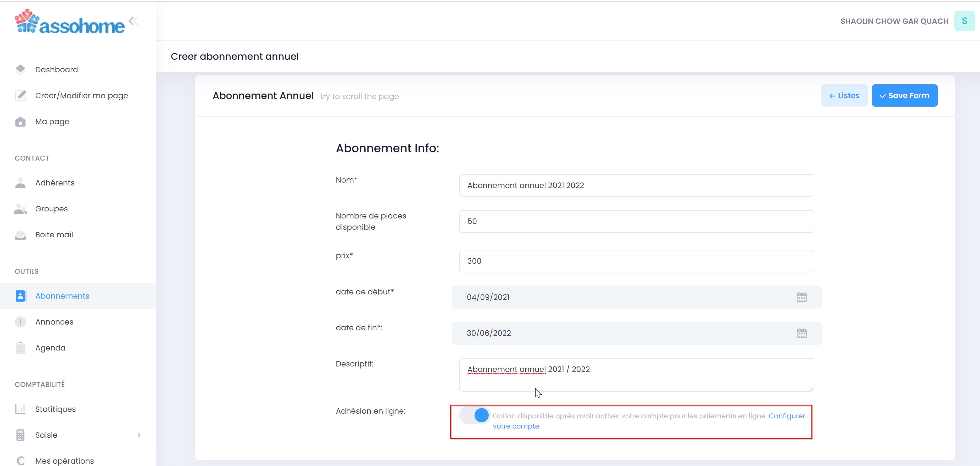This screenshot has width=980, height=466.
Task: Click the Adhérents person icon
Action: coord(20,183)
